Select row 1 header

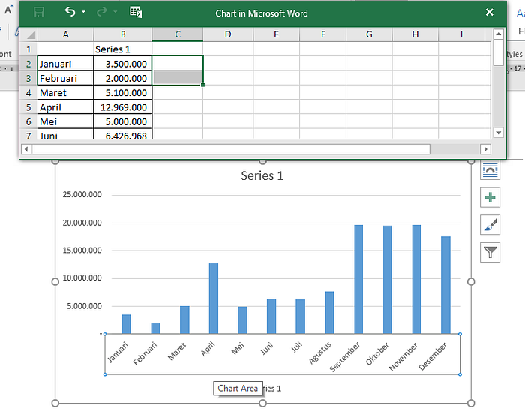(28, 49)
